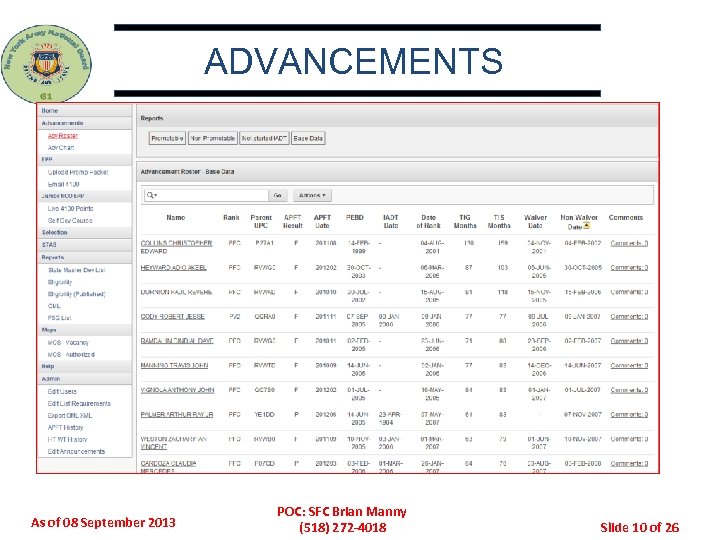Open the Base Data report

308,138
